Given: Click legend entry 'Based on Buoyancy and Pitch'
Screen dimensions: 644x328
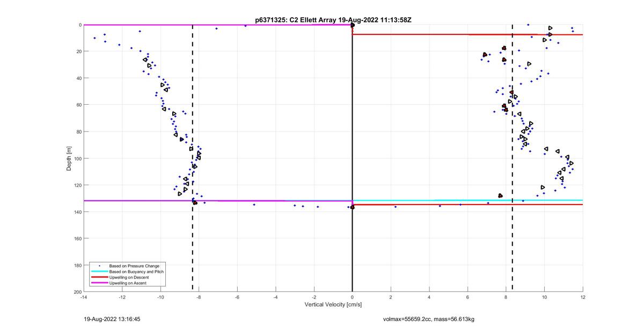Looking at the screenshot, I should pos(136,272).
